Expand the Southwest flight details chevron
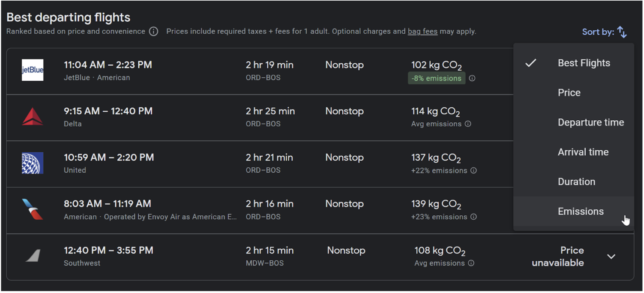The image size is (644, 293). click(x=611, y=257)
